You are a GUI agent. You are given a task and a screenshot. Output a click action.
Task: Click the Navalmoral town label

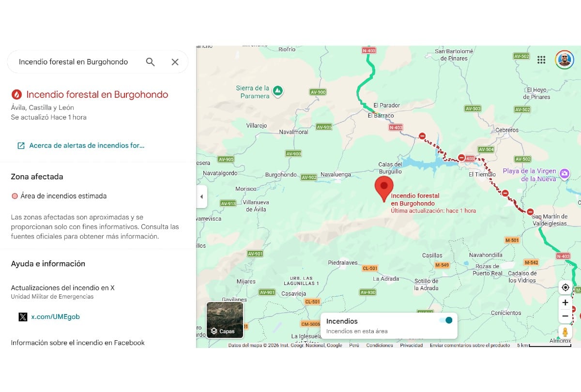click(x=293, y=132)
